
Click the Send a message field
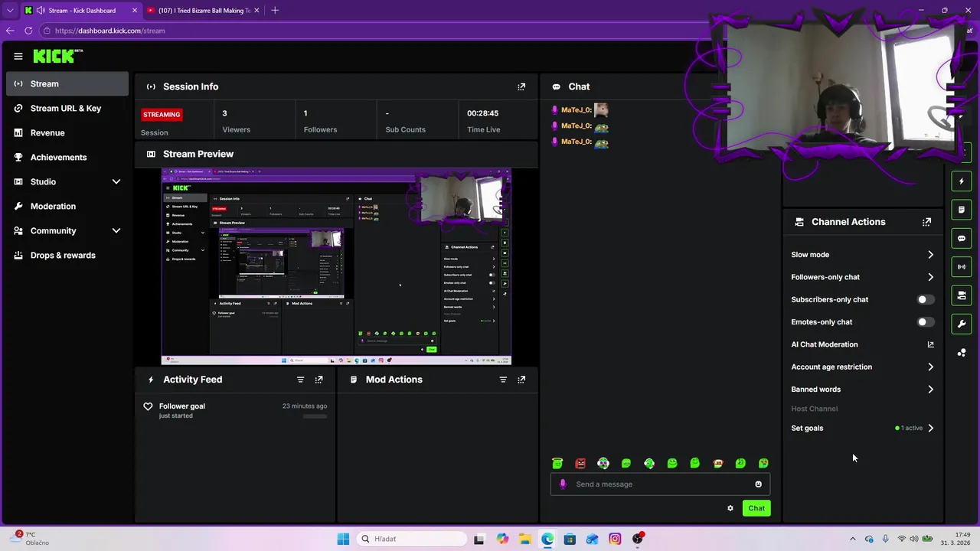660,484
